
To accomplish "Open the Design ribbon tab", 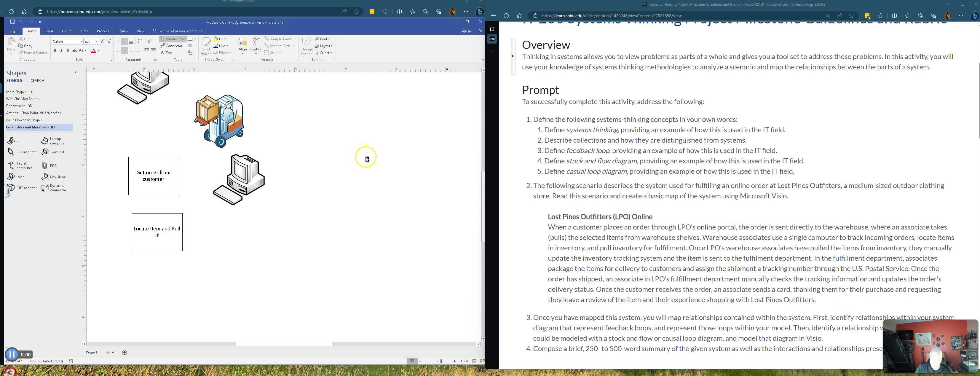I will click(67, 31).
